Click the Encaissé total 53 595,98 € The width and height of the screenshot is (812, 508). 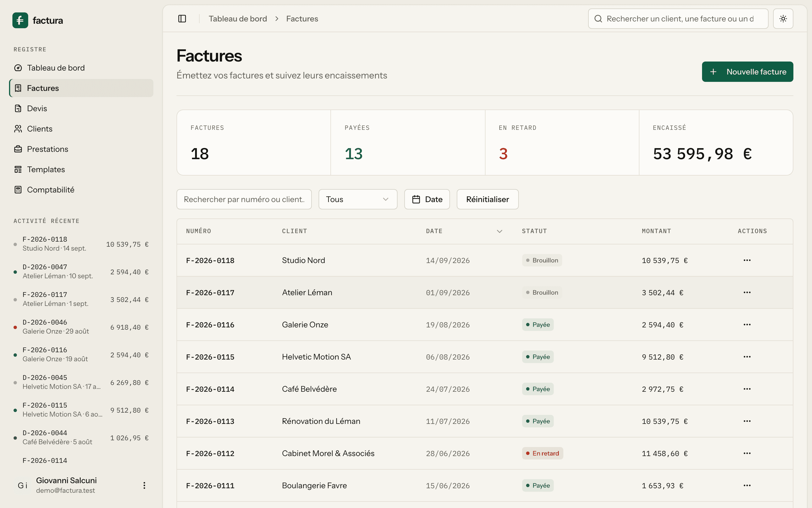[x=702, y=154]
